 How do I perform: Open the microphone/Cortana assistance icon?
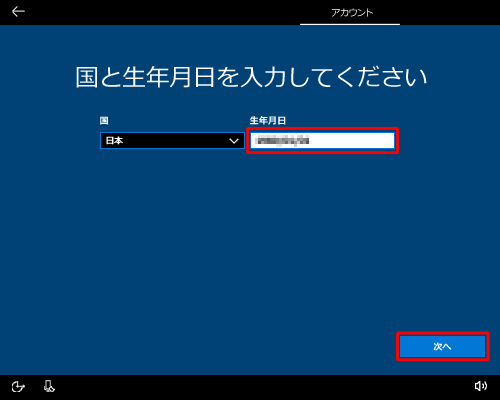pos(49,386)
